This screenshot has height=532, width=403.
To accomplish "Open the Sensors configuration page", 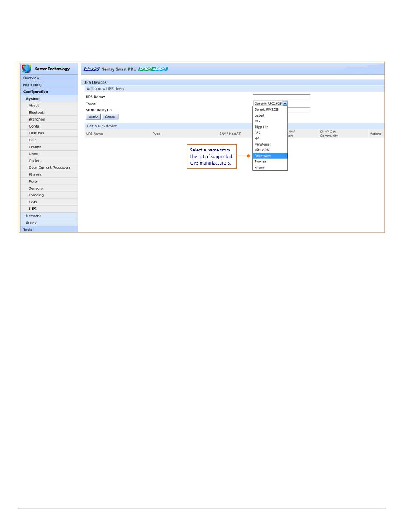I will click(x=49, y=188).
